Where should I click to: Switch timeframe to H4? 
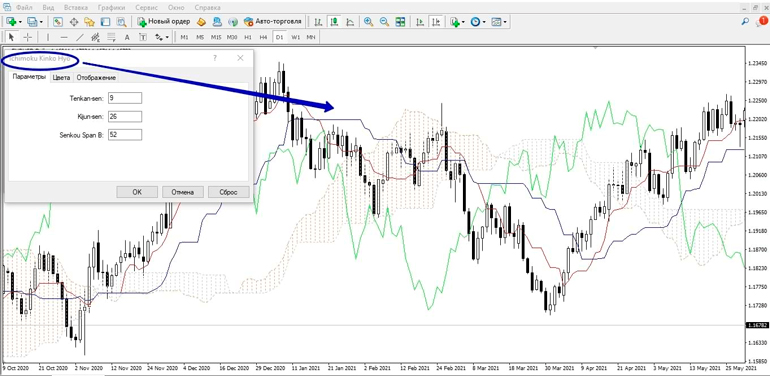264,37
